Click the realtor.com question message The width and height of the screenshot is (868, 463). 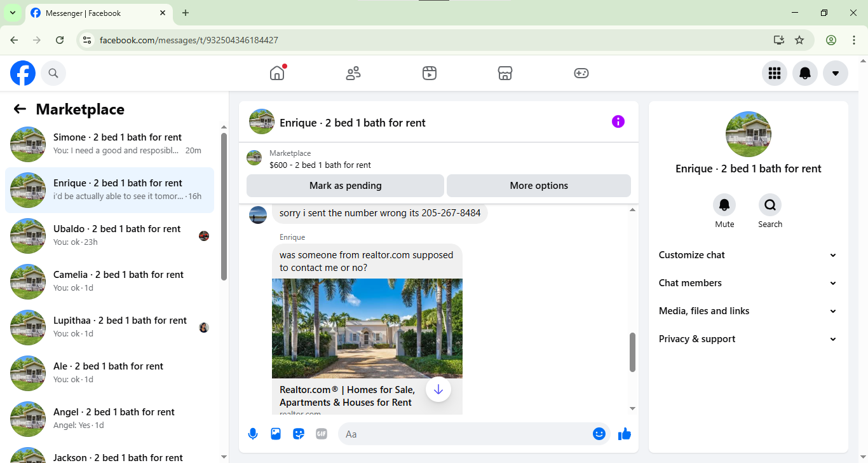tap(367, 261)
